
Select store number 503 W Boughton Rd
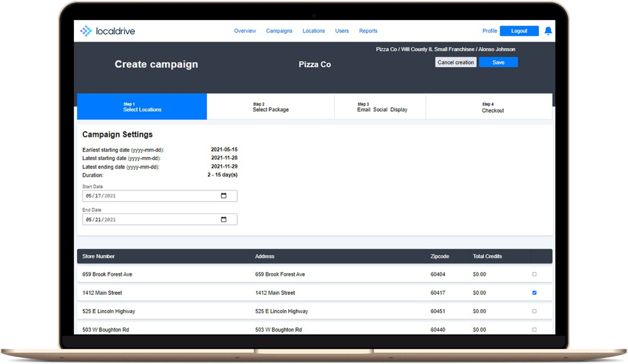point(106,329)
